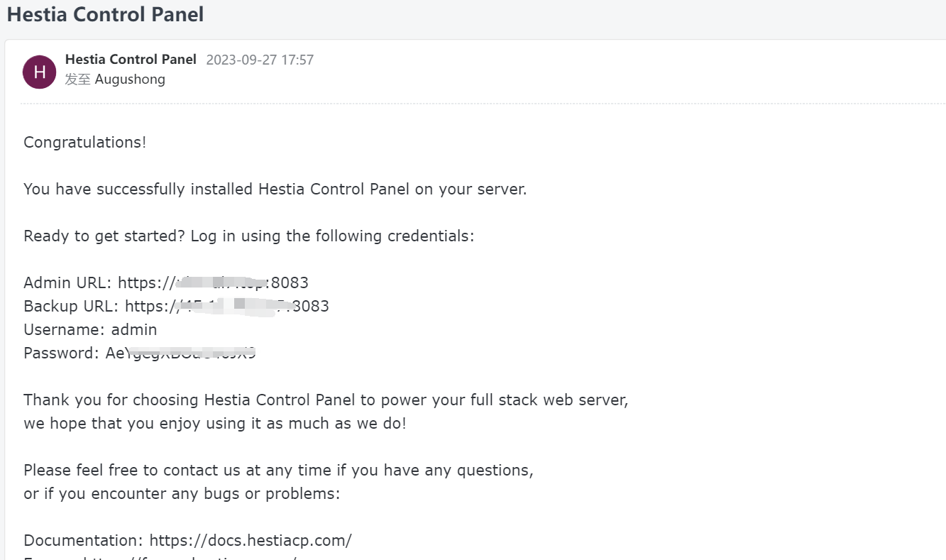Open the docs.hestiacp.com documentation link
946x560 pixels.
(251, 541)
